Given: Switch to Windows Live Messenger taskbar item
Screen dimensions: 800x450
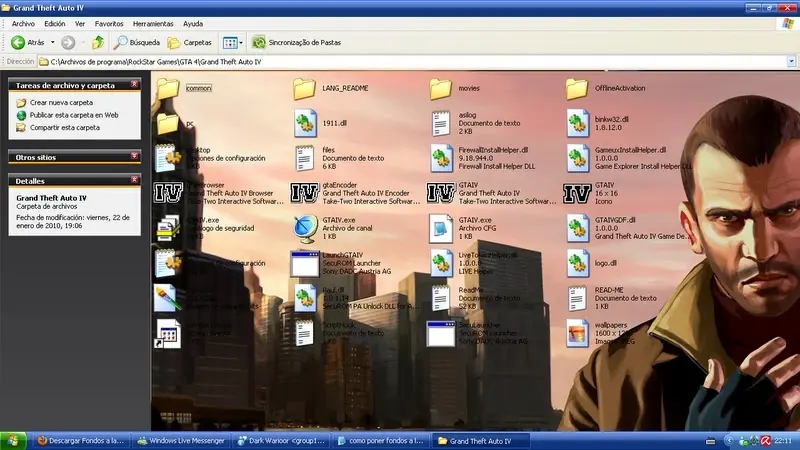Looking at the screenshot, I should point(181,441).
